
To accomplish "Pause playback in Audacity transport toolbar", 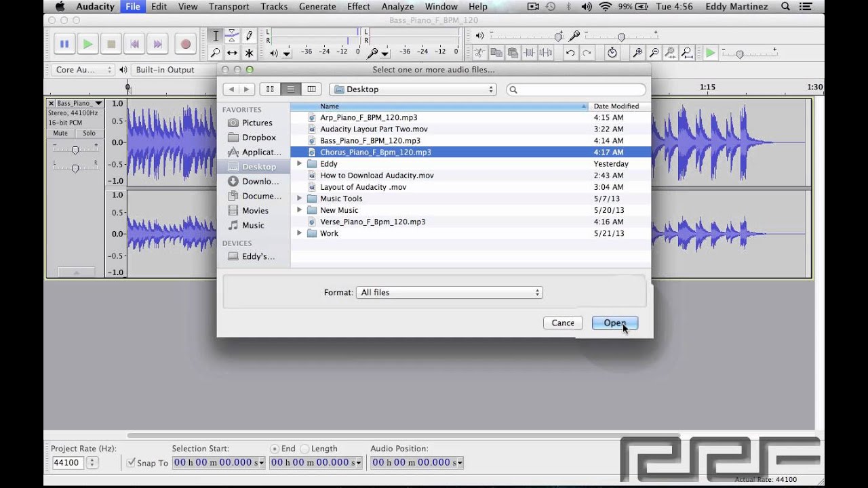I will [64, 44].
